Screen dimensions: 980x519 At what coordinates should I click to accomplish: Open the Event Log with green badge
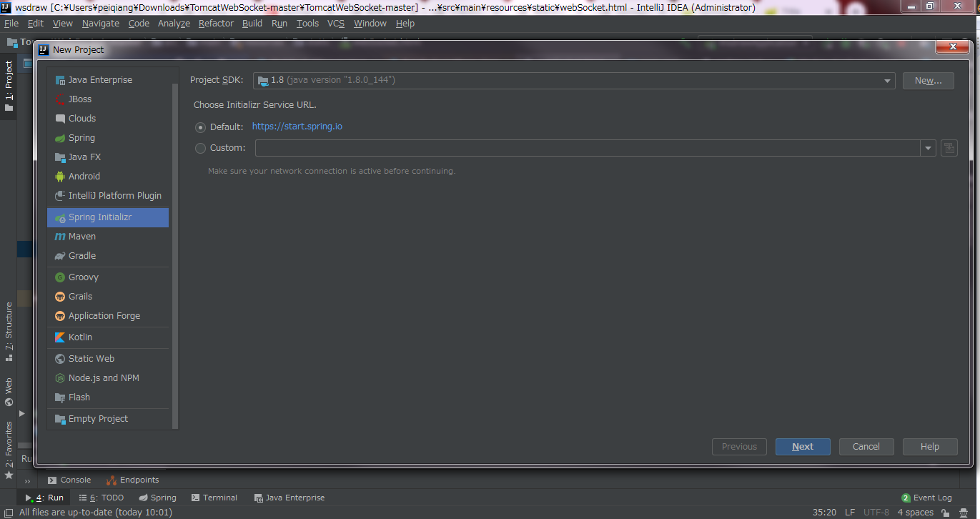(x=926, y=498)
